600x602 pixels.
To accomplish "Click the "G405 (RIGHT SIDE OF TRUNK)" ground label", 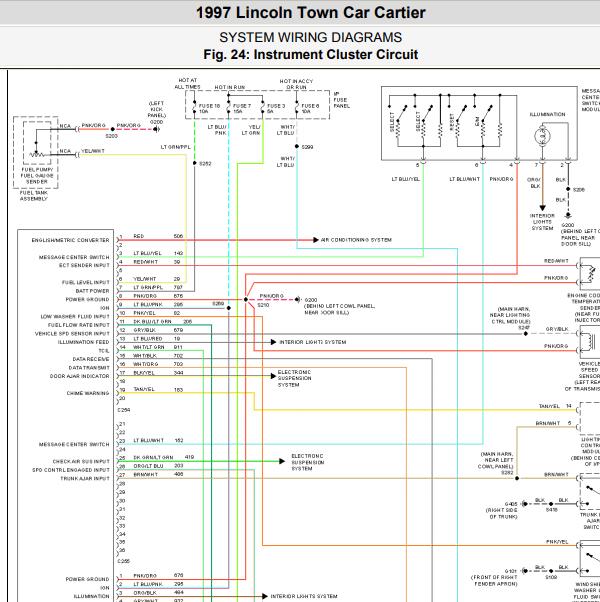I will click(502, 510).
